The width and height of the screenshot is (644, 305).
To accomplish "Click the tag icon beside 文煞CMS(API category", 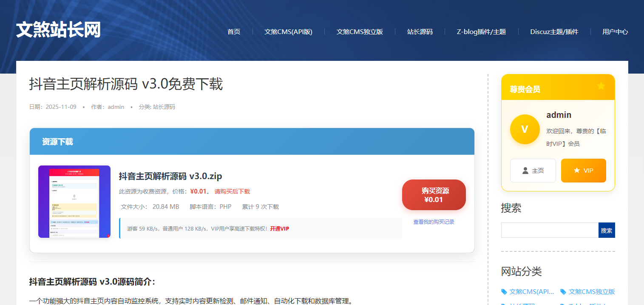I will click(505, 292).
